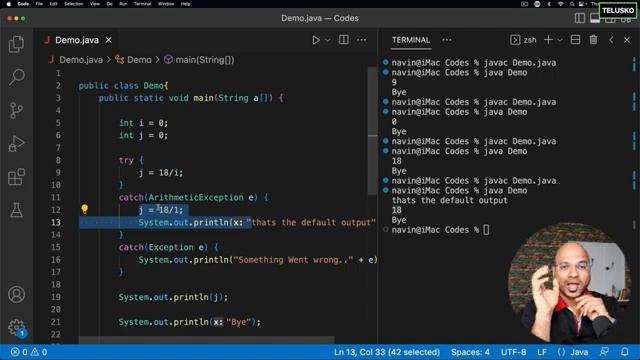Click Ln 13, Col 33 status item
The width and height of the screenshot is (640, 360).
387,352
